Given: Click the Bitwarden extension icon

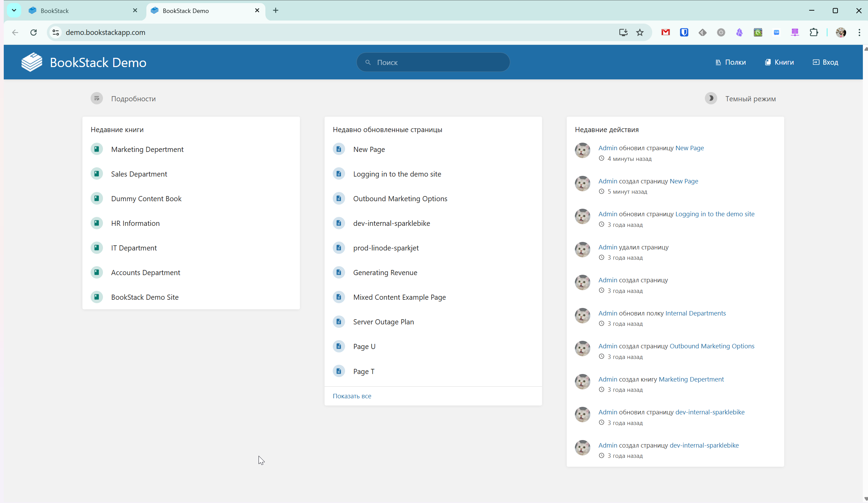Looking at the screenshot, I should (684, 33).
